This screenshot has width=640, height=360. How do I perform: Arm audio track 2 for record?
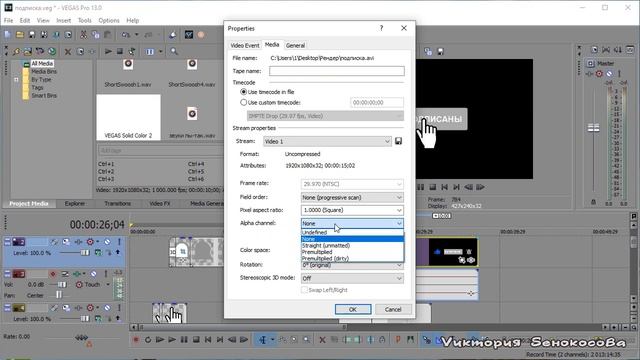(x=53, y=274)
